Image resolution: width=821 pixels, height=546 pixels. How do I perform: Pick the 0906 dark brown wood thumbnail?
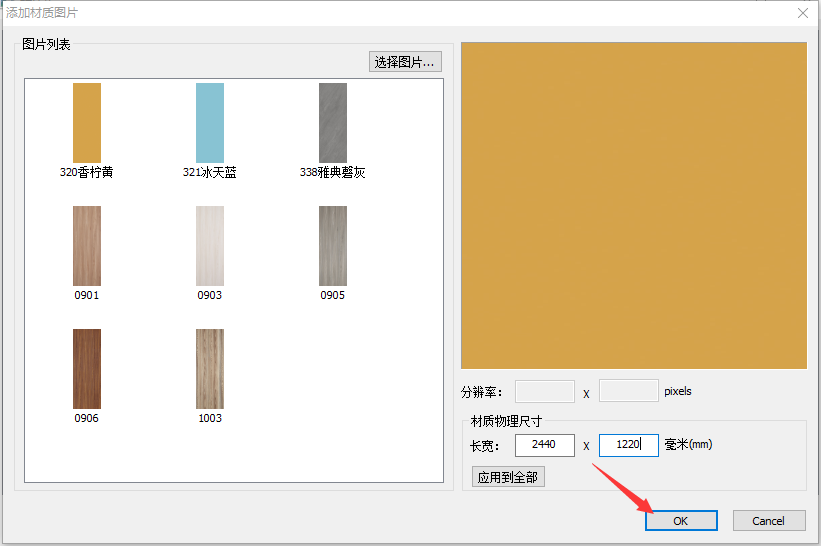[87, 369]
